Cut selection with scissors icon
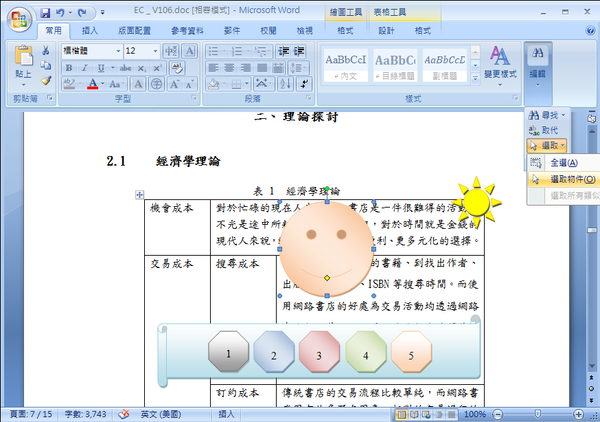 pos(46,50)
